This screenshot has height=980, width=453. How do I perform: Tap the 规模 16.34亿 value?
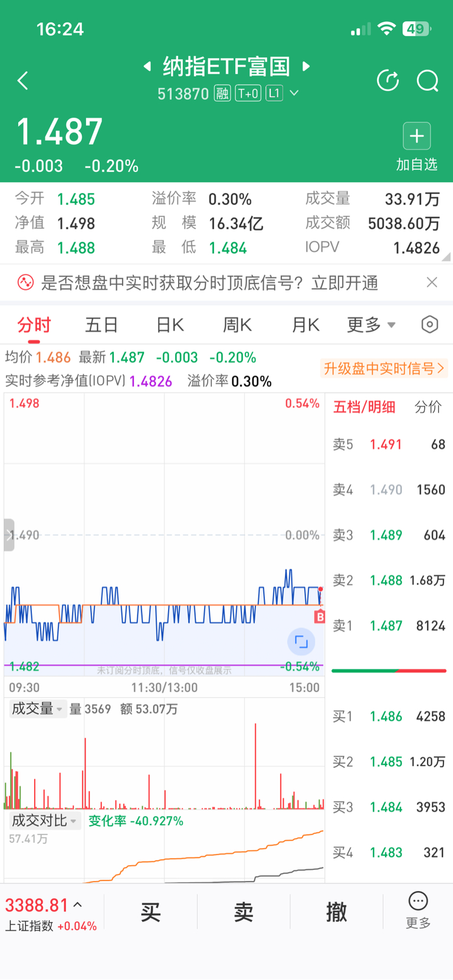(236, 224)
